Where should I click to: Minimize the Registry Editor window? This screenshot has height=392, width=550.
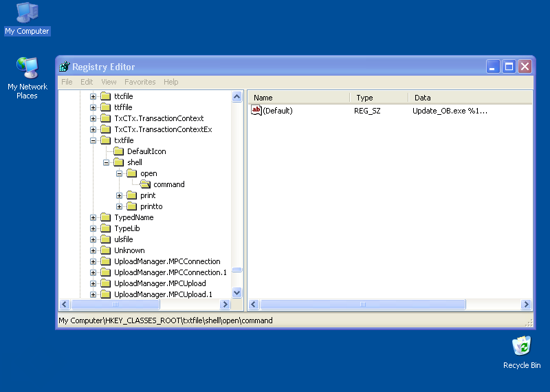[493, 66]
